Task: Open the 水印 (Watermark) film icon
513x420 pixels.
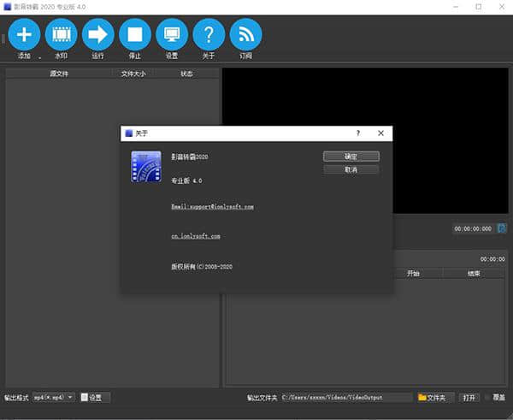Action: click(x=61, y=35)
